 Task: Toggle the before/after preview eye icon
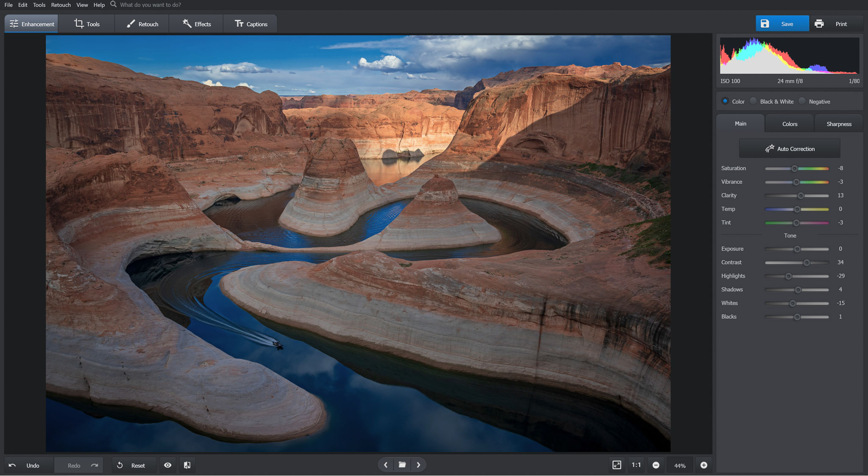pyautogui.click(x=167, y=465)
